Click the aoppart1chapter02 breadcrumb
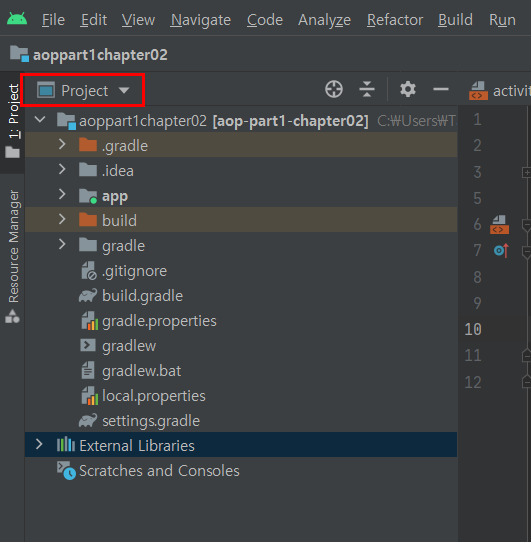The height and width of the screenshot is (542, 531). point(89,55)
